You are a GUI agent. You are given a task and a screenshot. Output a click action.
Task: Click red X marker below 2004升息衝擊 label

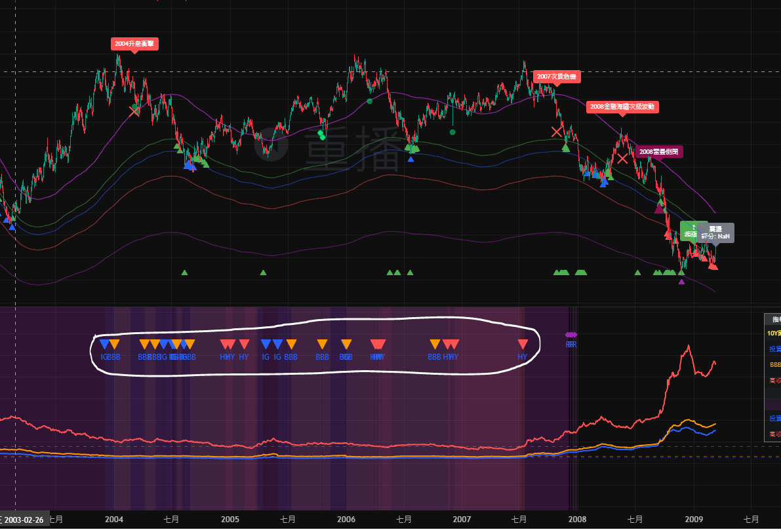tap(134, 111)
